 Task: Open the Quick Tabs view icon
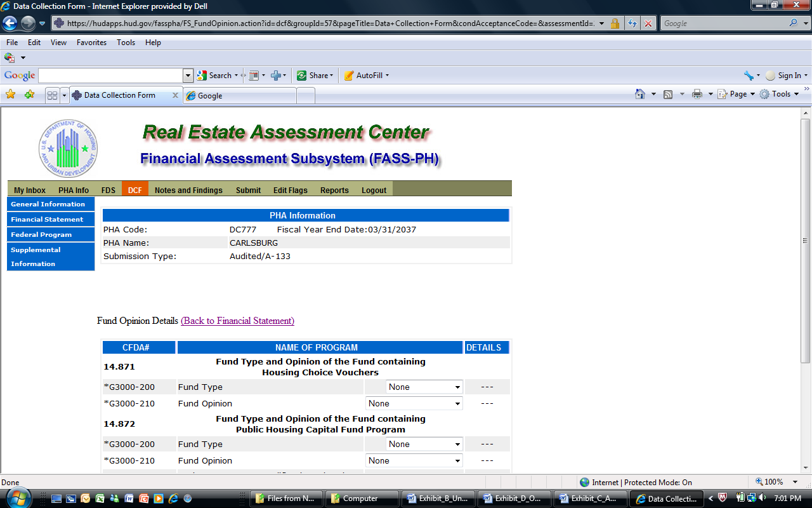[52, 95]
